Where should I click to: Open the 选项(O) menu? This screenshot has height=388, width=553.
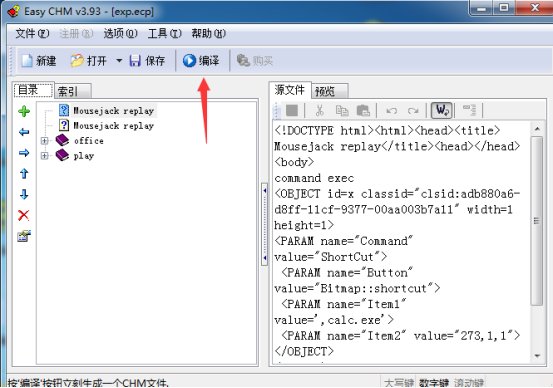[120, 34]
